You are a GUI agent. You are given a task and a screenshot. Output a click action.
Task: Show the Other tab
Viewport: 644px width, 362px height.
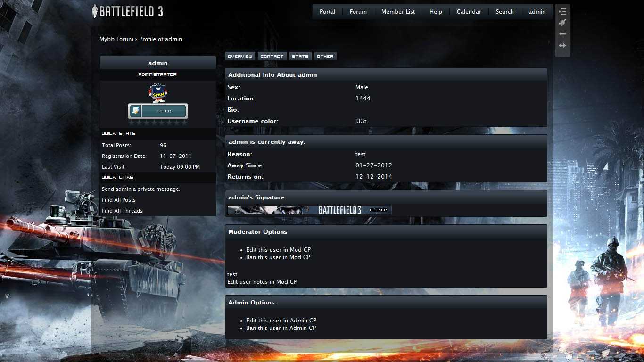[x=325, y=56]
